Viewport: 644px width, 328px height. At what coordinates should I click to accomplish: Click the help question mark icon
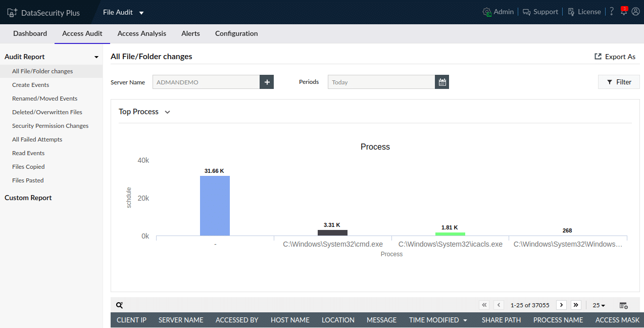pyautogui.click(x=612, y=12)
